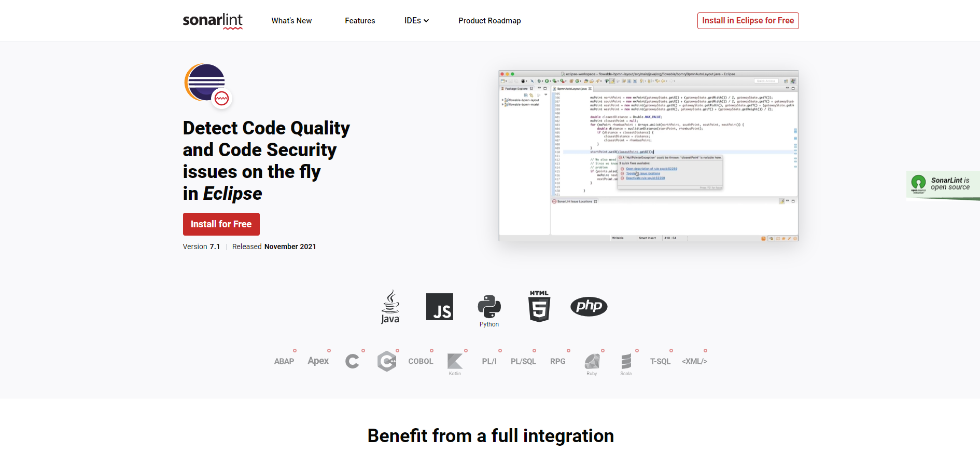
Task: Click the PL/I language label
Action: [x=489, y=361]
